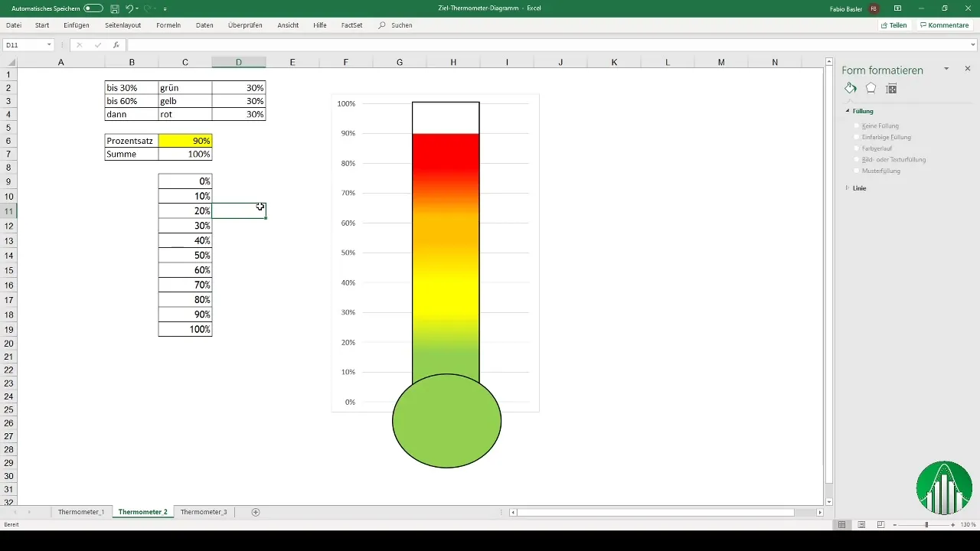Click the Teilen share button
Viewport: 980px width, 551px height.
pyautogui.click(x=893, y=25)
